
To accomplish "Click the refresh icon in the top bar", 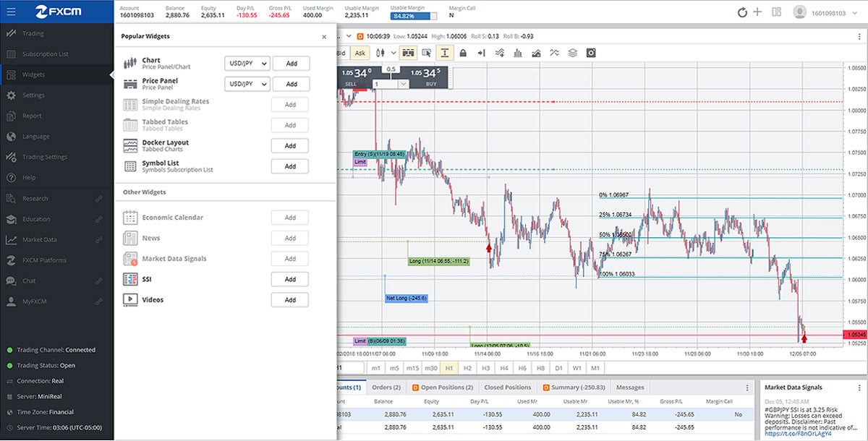I will pyautogui.click(x=742, y=12).
